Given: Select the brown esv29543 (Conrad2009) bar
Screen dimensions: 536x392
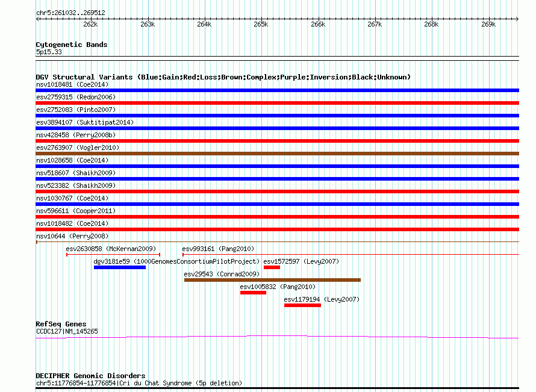Looking at the screenshot, I should [x=272, y=280].
